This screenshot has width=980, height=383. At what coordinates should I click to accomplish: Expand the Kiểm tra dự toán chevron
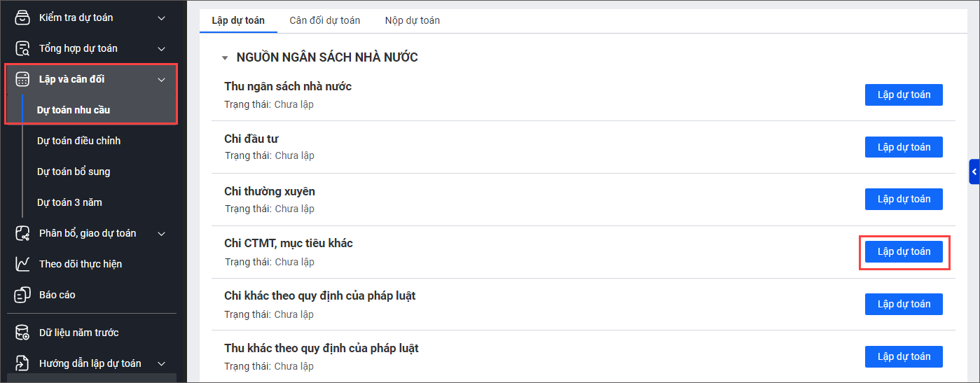(x=162, y=18)
